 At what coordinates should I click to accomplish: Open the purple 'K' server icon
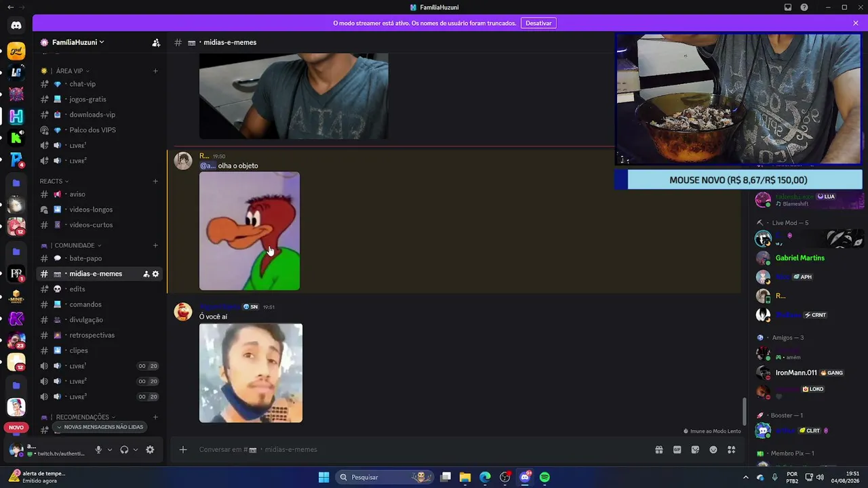tap(16, 319)
